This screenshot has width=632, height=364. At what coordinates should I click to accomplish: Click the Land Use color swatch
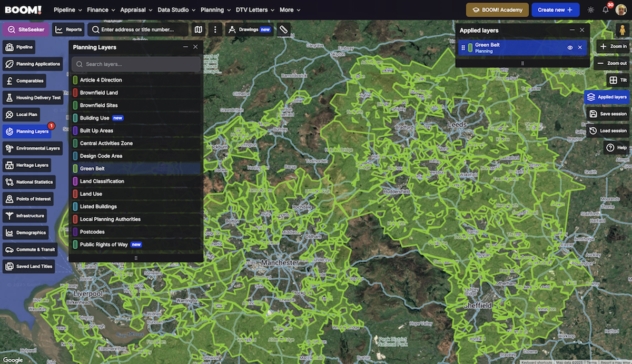tap(75, 194)
